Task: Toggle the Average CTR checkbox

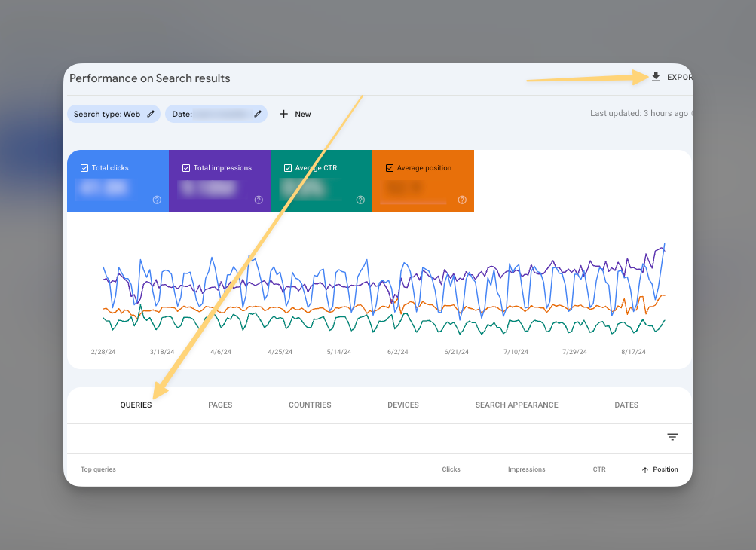Action: click(x=288, y=168)
